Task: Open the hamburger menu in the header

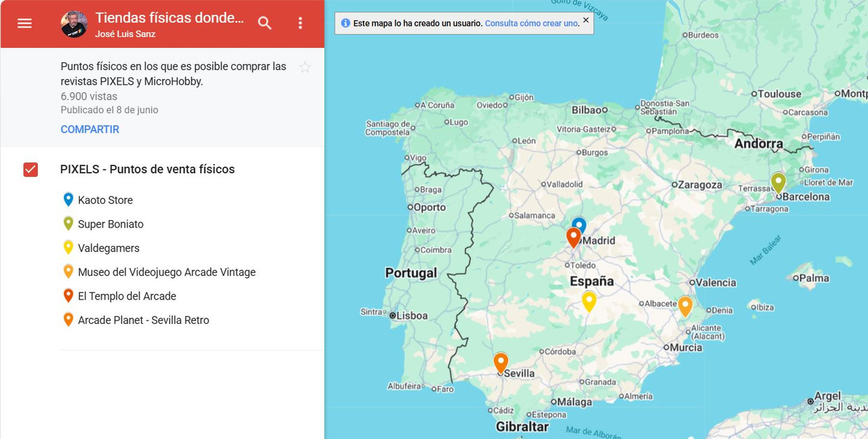Action: tap(24, 23)
